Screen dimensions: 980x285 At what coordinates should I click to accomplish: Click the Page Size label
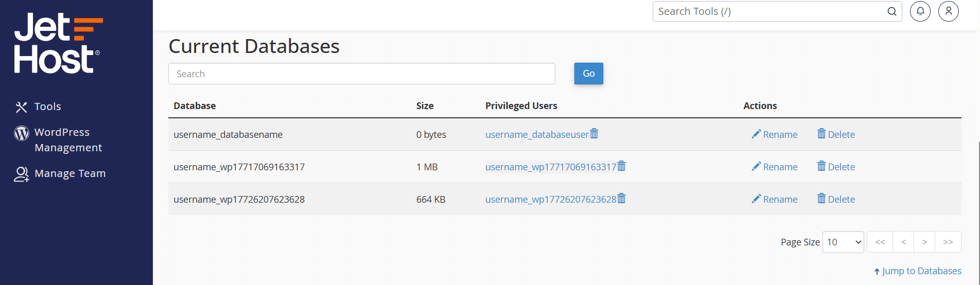tap(800, 242)
